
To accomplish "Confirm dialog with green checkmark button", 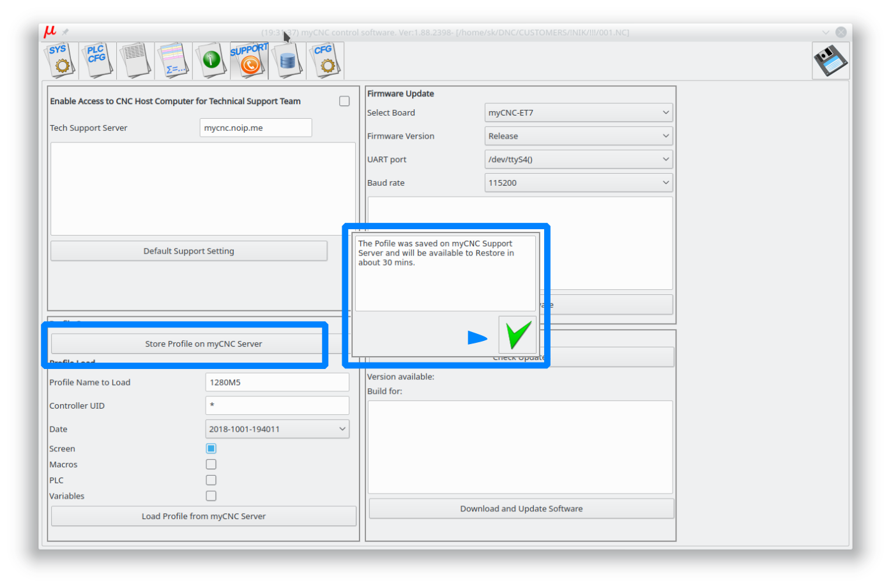I will coord(517,335).
